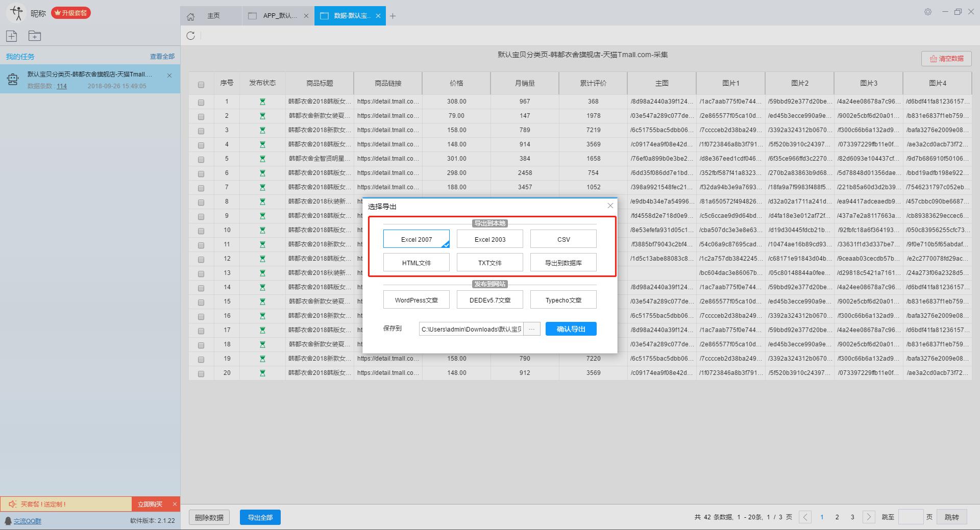Viewport: 980px width, 530px height.
Task: Go to next page arrow
Action: pyautogui.click(x=869, y=517)
